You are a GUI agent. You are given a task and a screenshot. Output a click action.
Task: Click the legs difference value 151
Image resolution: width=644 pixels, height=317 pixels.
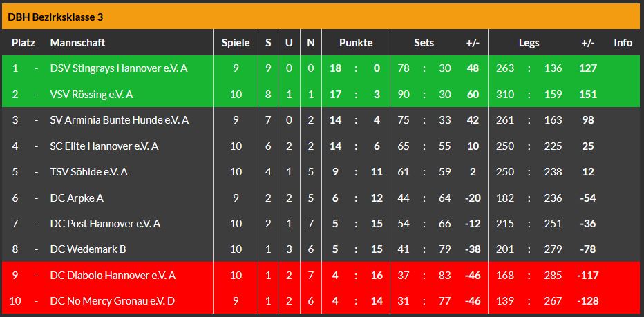click(x=587, y=94)
